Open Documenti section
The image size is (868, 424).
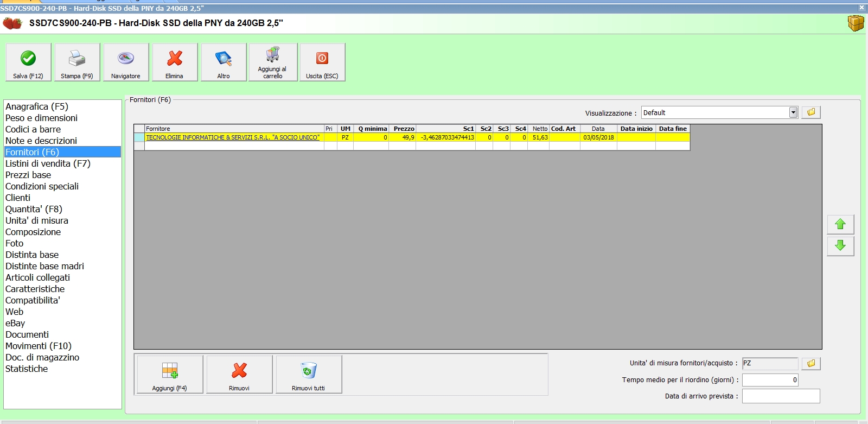tap(62, 334)
